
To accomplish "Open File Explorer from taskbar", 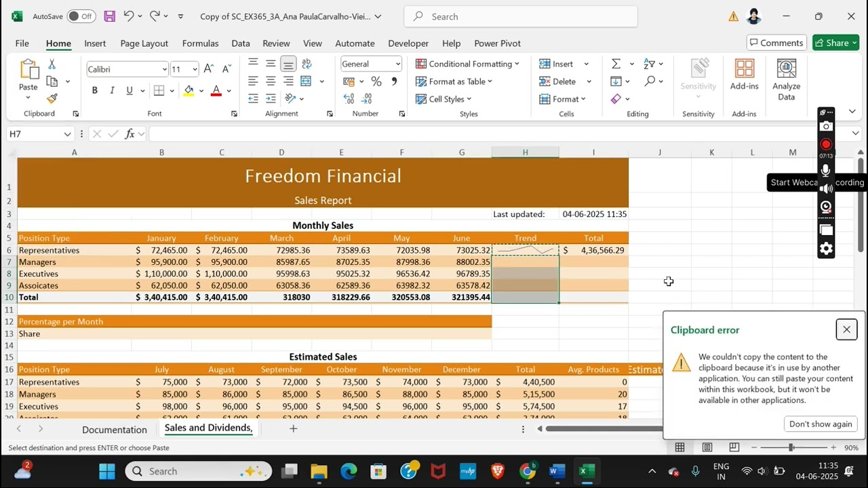I will click(x=319, y=471).
